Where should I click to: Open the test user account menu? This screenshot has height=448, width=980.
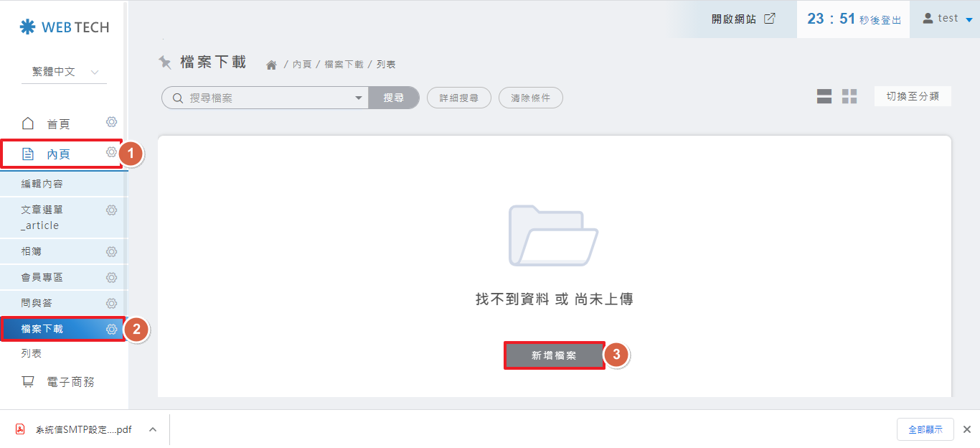coord(947,19)
